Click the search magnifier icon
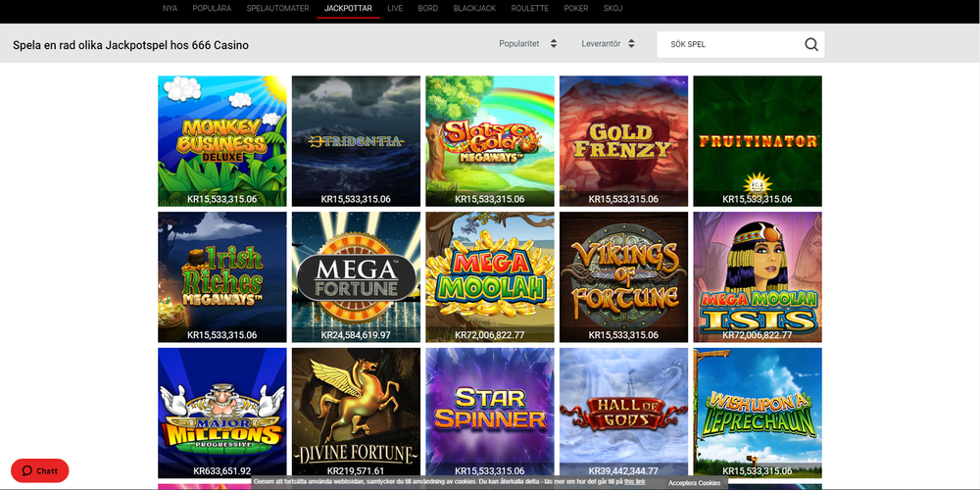 click(x=811, y=44)
